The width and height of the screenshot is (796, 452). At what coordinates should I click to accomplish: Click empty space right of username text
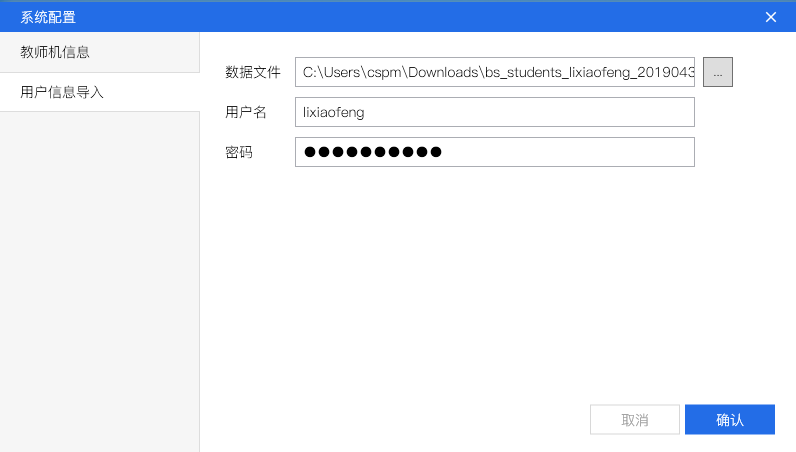pyautogui.click(x=530, y=112)
